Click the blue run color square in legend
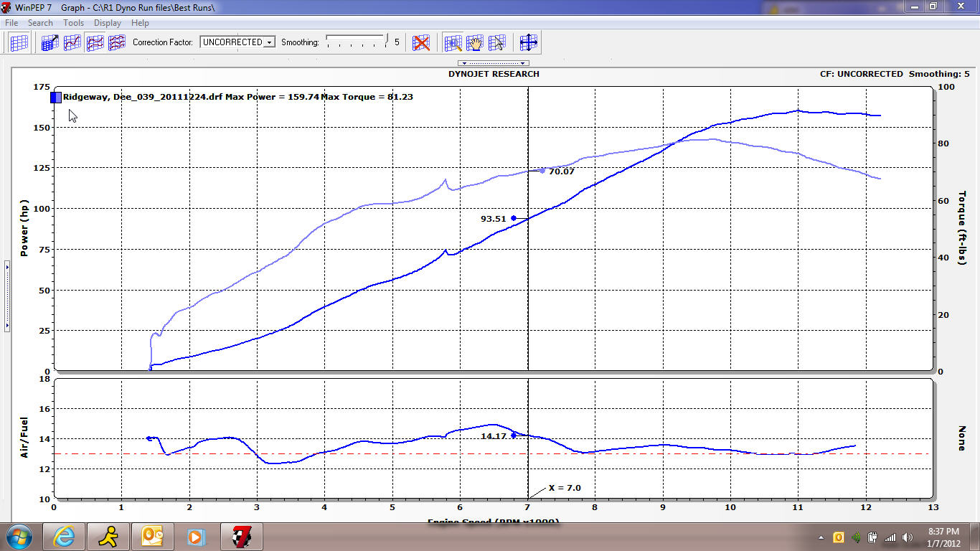 point(56,98)
